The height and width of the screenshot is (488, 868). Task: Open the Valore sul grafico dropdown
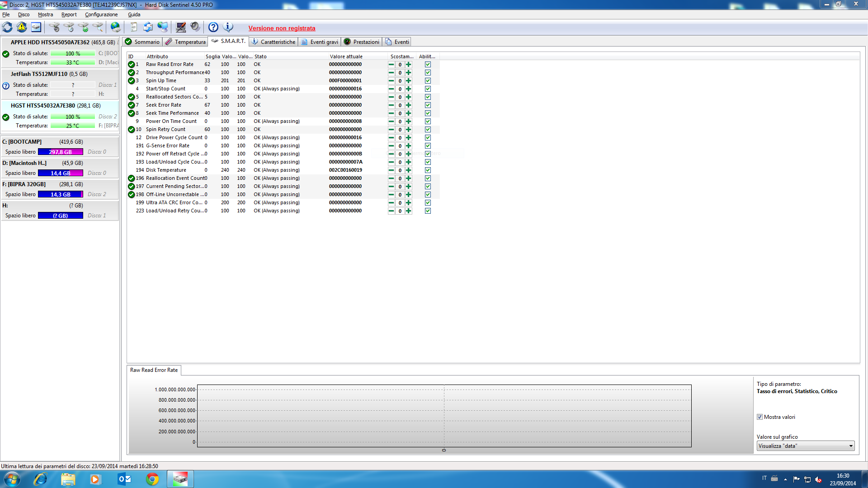pos(806,446)
